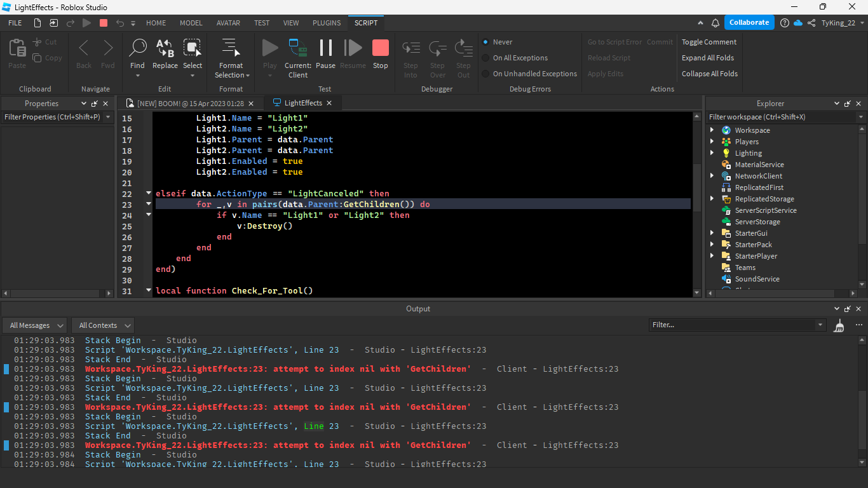The image size is (868, 488).
Task: Expand the Lighting item in Explorer
Action: 712,152
